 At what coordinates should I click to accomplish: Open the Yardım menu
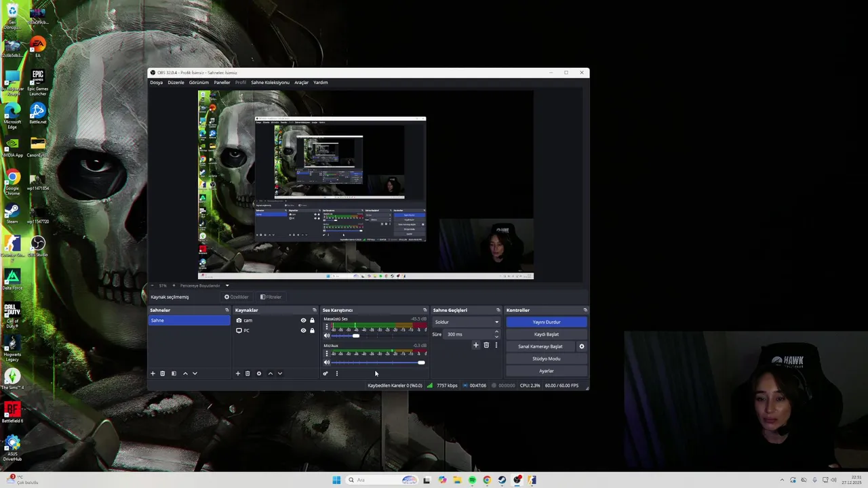pos(321,83)
